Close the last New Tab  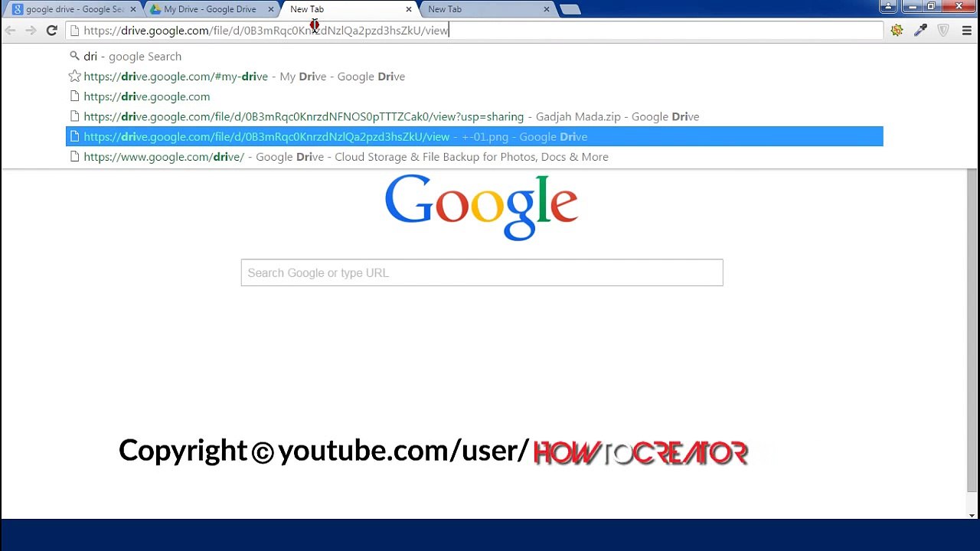[x=546, y=9]
